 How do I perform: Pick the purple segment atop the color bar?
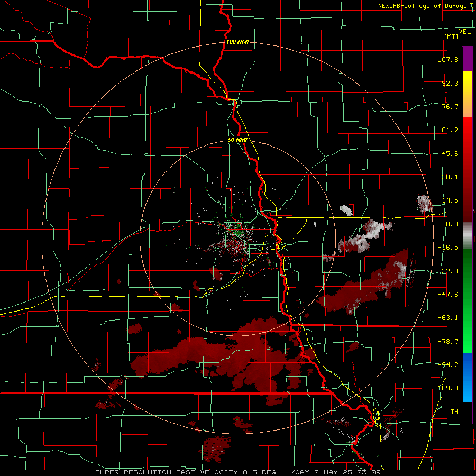[x=467, y=59]
